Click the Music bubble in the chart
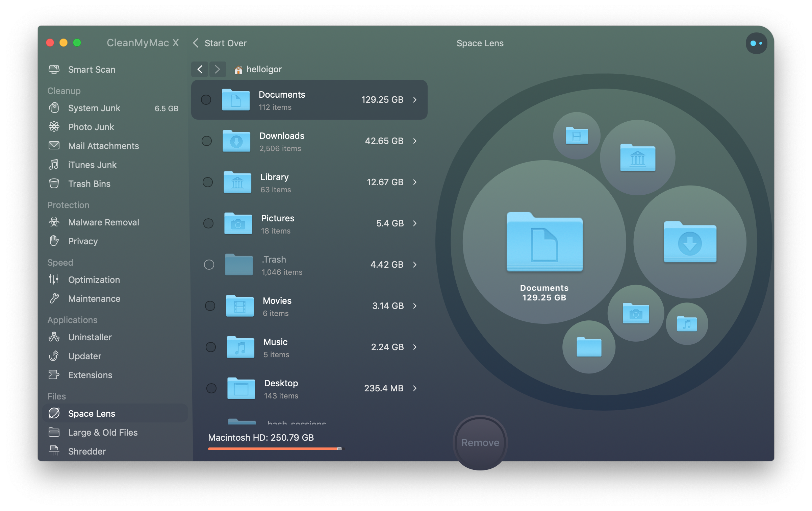 687,324
